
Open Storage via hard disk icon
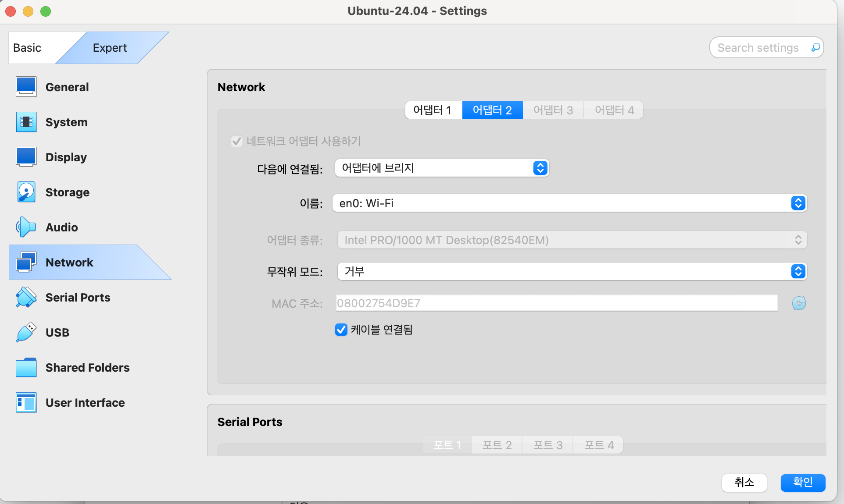[x=26, y=192]
